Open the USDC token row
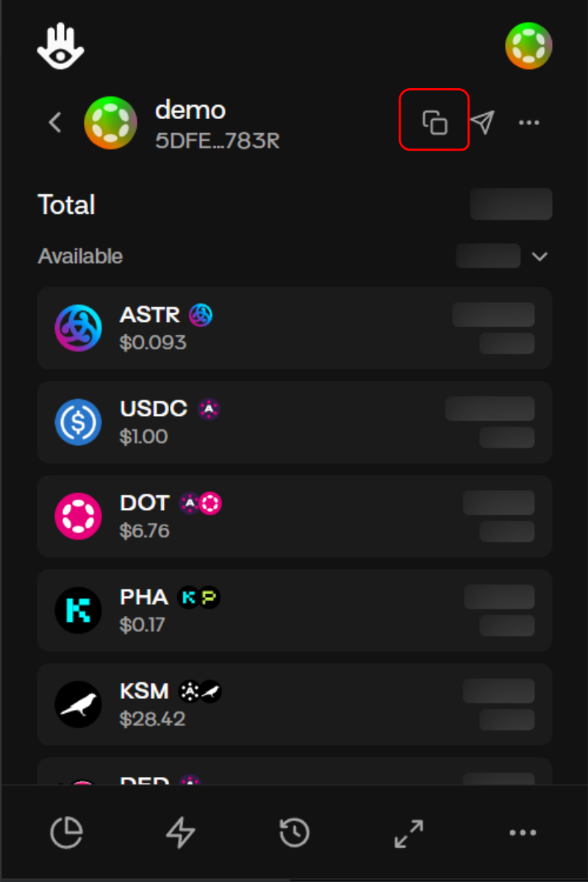The height and width of the screenshot is (882, 588). coord(294,422)
